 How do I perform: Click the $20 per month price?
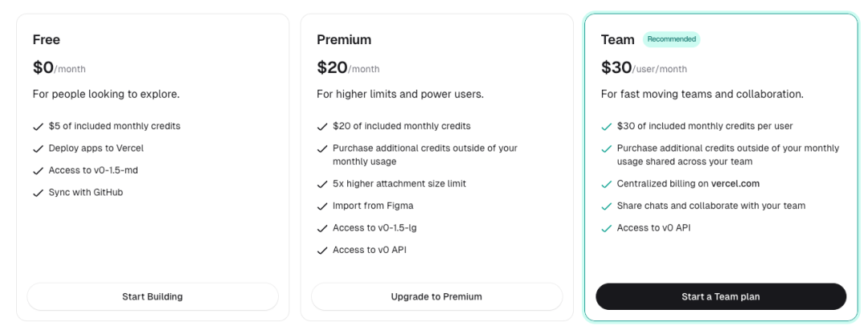click(348, 67)
